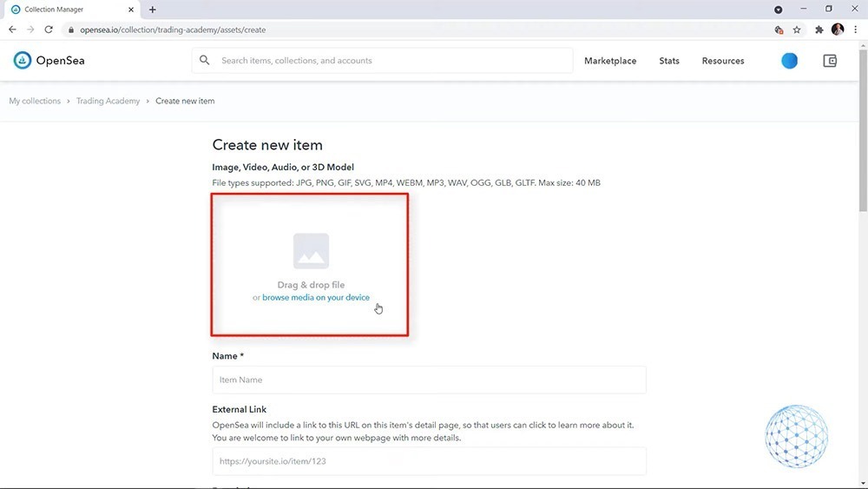Click the OpenSea logo icon
The image size is (868, 489).
tap(23, 61)
